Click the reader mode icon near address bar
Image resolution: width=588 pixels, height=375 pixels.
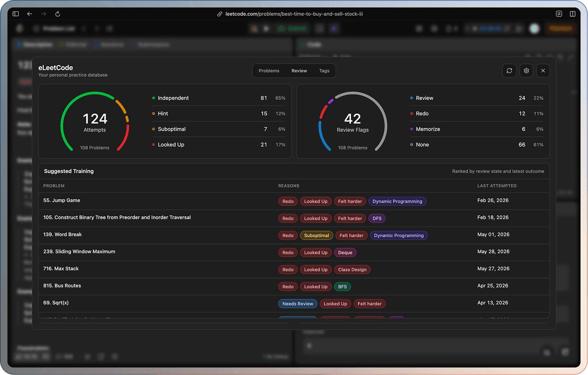(x=559, y=14)
